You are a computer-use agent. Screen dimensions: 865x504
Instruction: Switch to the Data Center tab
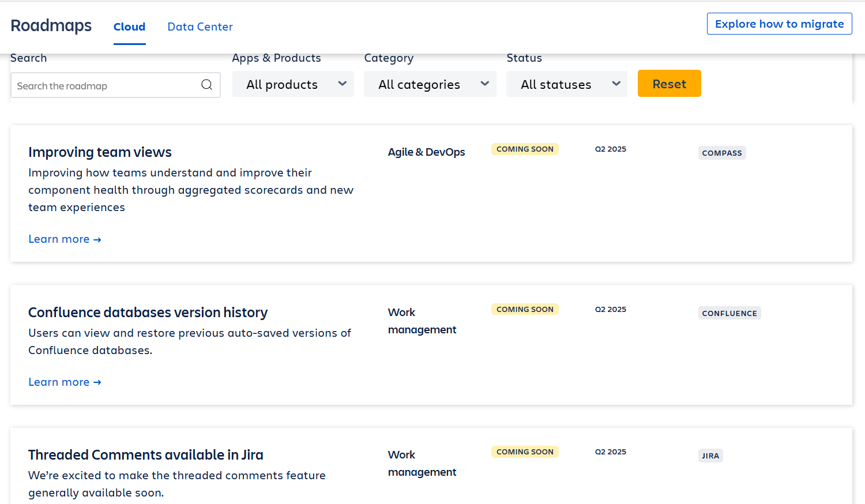pos(200,27)
